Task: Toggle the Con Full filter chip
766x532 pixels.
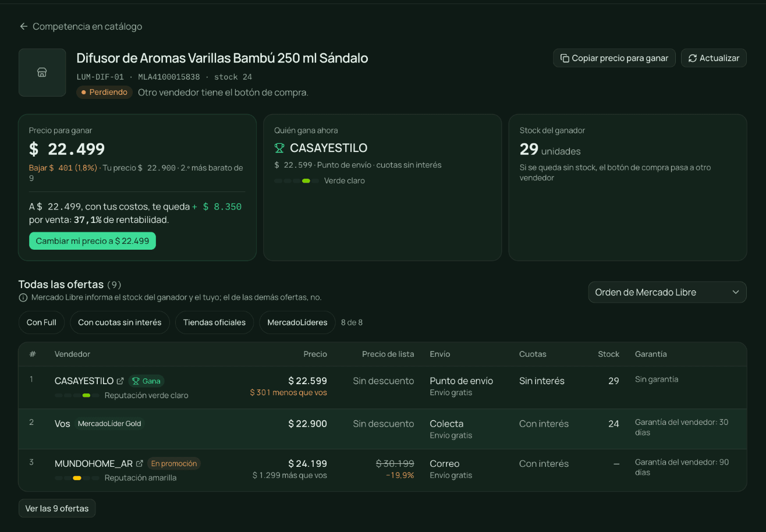Action: tap(41, 322)
